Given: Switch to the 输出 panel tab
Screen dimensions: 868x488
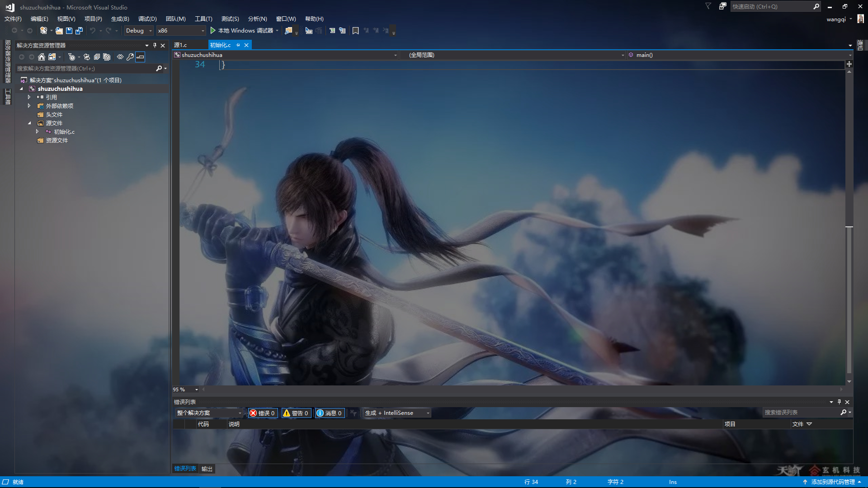Looking at the screenshot, I should (x=207, y=469).
